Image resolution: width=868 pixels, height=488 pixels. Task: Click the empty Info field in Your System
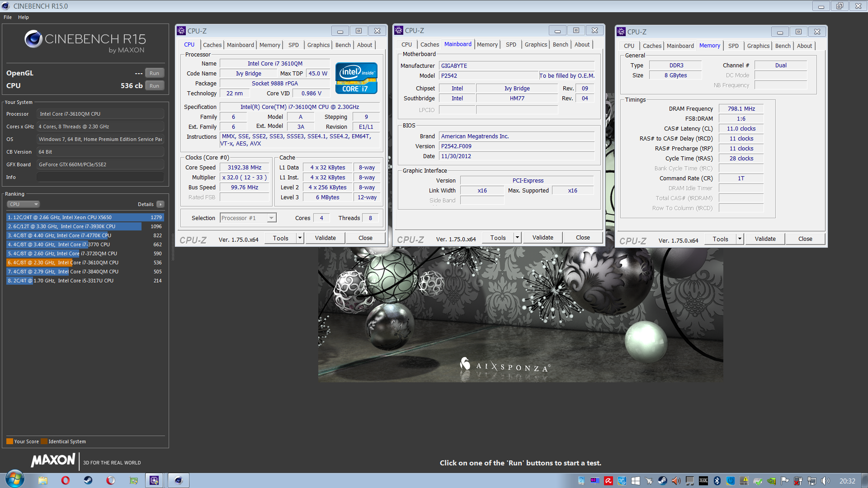coord(100,177)
